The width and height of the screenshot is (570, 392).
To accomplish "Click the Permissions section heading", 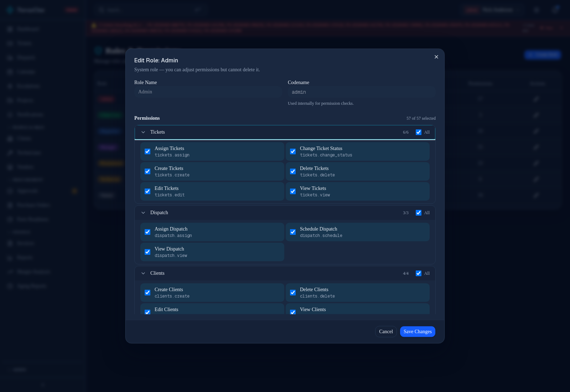I will [147, 118].
